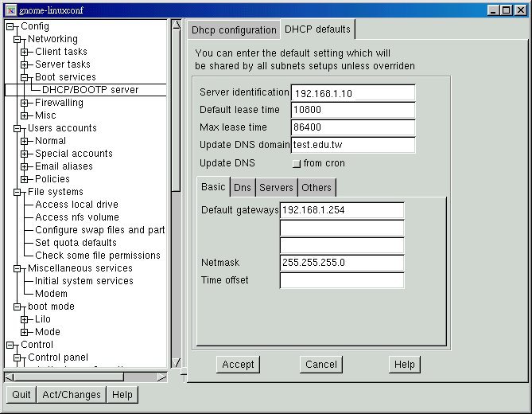Viewport: 532px width, 414px height.
Task: Open Access nfs volume item
Action: click(77, 217)
